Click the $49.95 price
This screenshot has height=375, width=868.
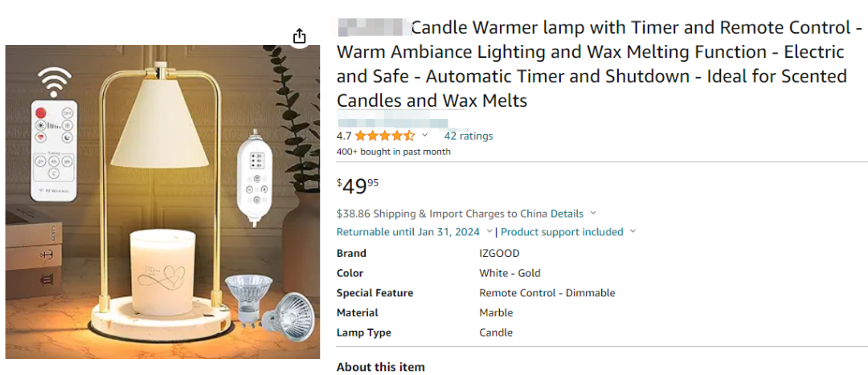coord(358,186)
